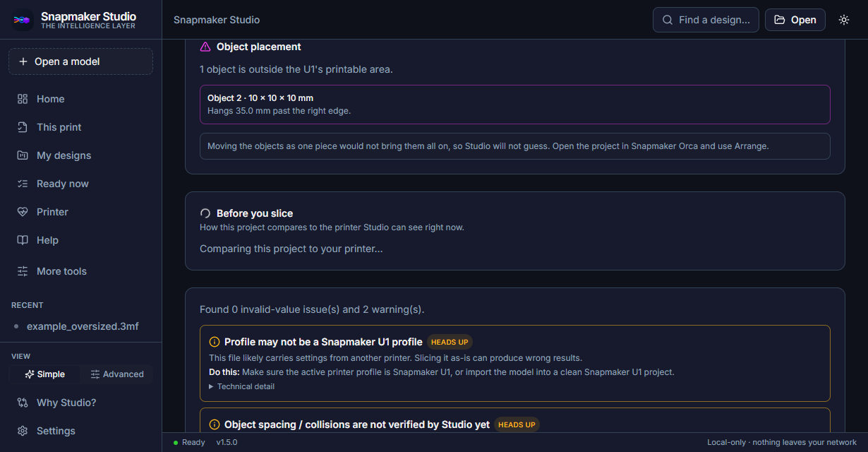Switch view to Simple mode
Viewport: 868px width, 452px height.
44,374
